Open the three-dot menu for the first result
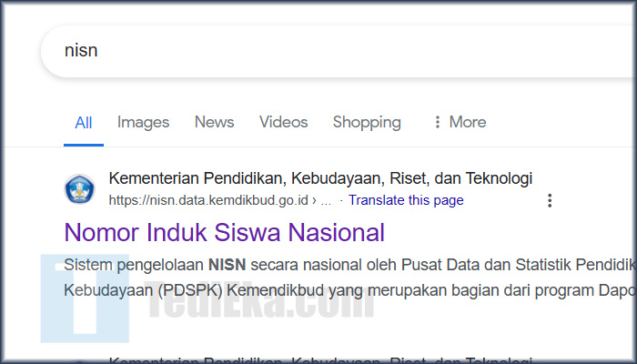Viewport: 637px width, 364px height. tap(550, 200)
